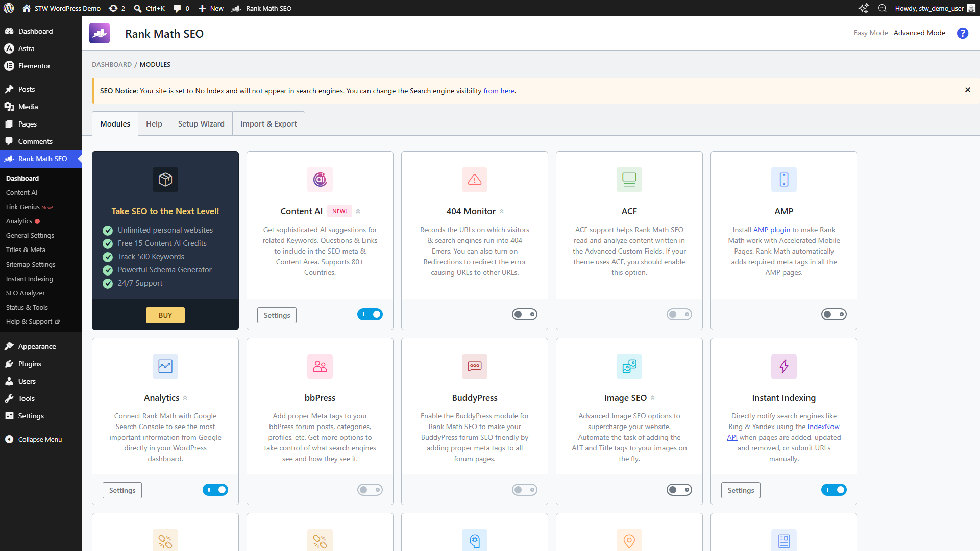
Task: Click the WordPress logo in admin bar
Action: coord(9,8)
